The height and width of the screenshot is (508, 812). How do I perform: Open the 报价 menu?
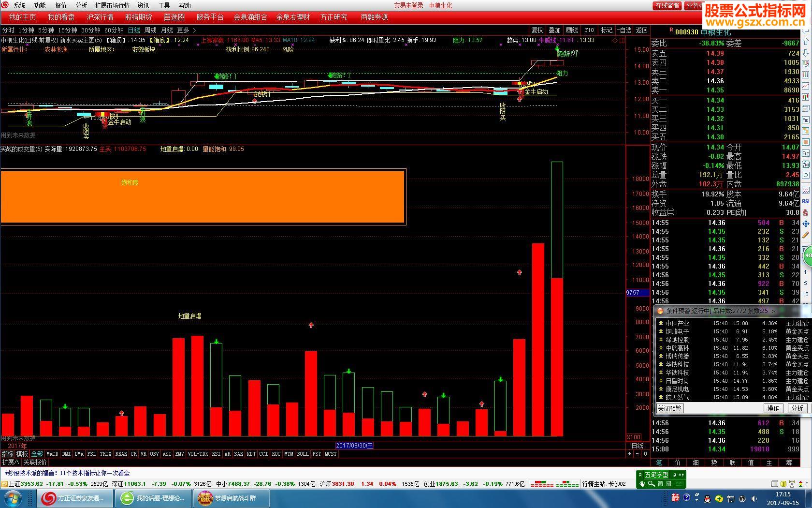click(x=61, y=5)
